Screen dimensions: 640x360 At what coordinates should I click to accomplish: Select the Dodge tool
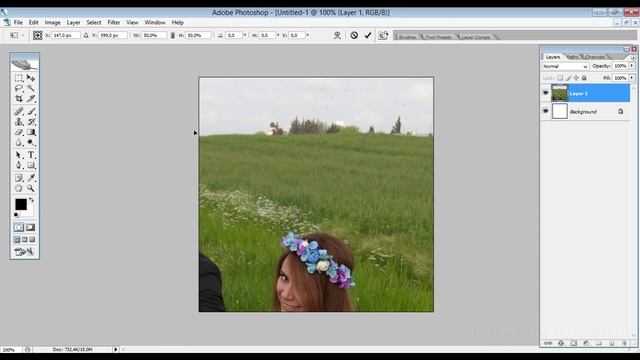[31, 142]
